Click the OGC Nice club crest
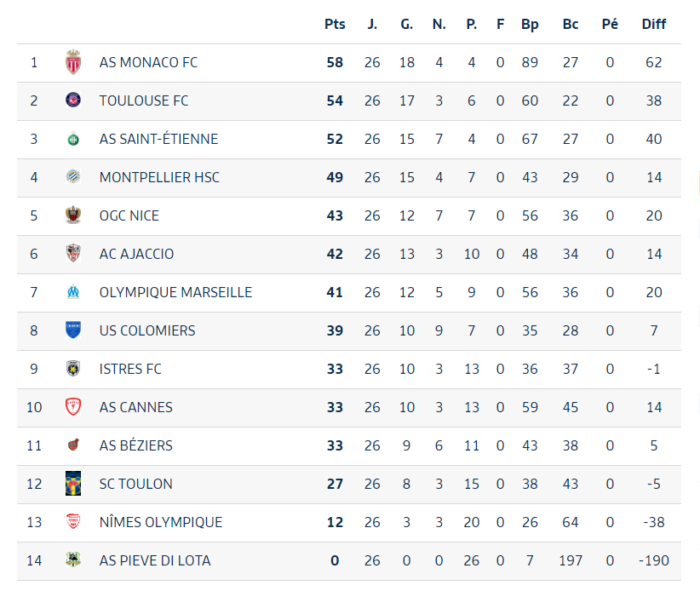Image resolution: width=700 pixels, height=597 pixels. [73, 215]
